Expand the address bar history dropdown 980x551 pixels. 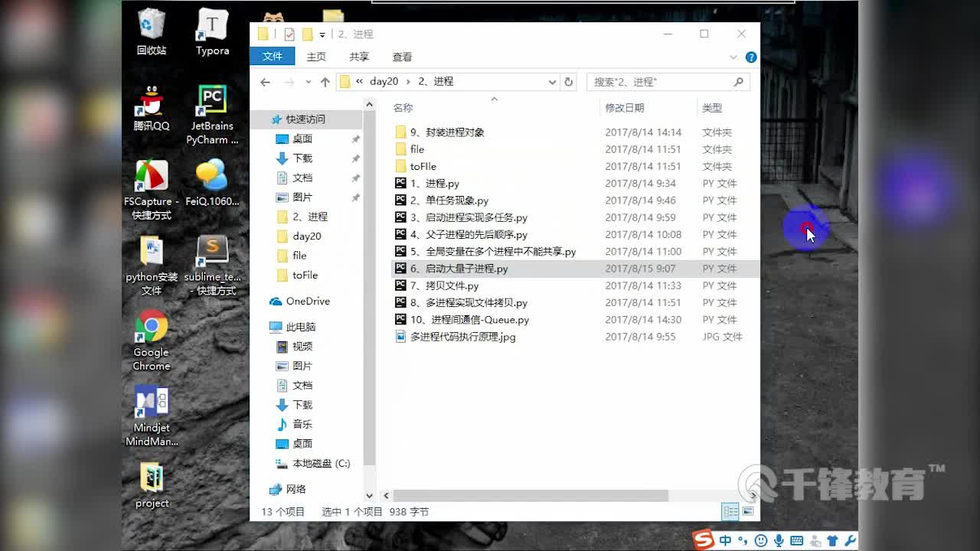tap(552, 81)
